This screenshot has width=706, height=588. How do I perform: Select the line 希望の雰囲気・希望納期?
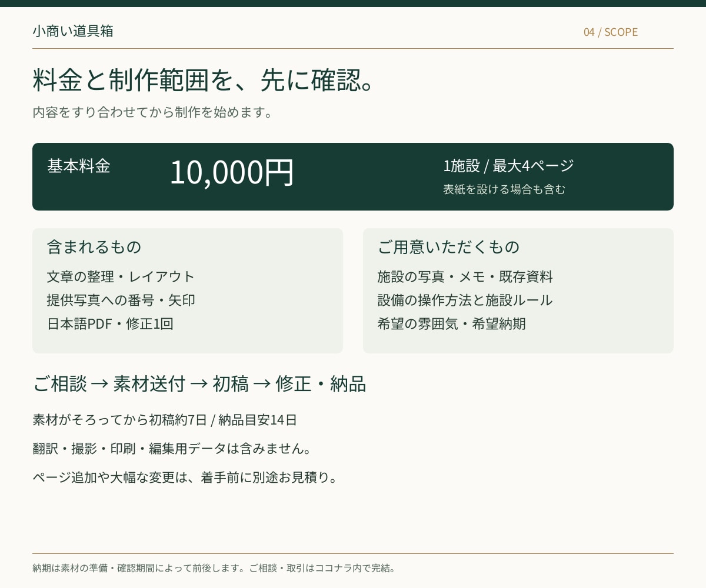point(452,323)
